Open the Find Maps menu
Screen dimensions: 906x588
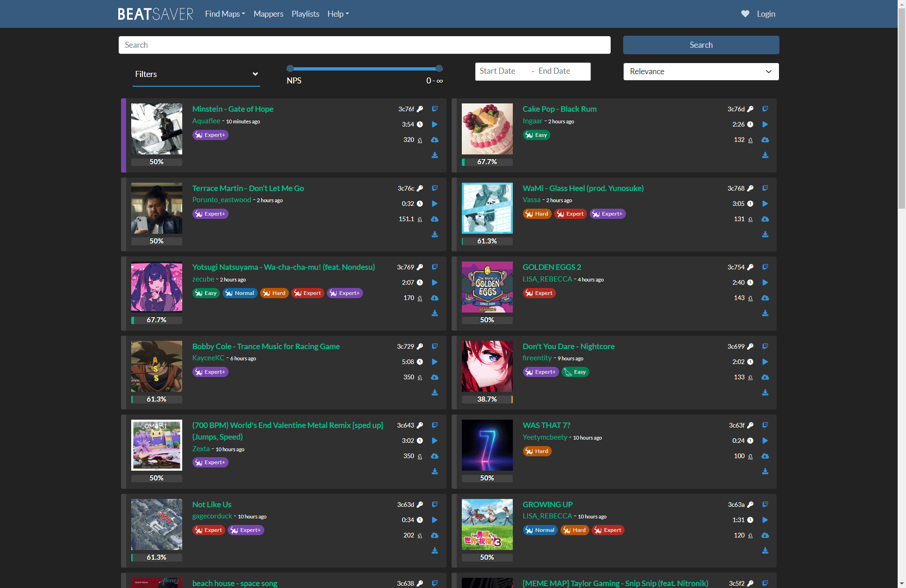[225, 14]
